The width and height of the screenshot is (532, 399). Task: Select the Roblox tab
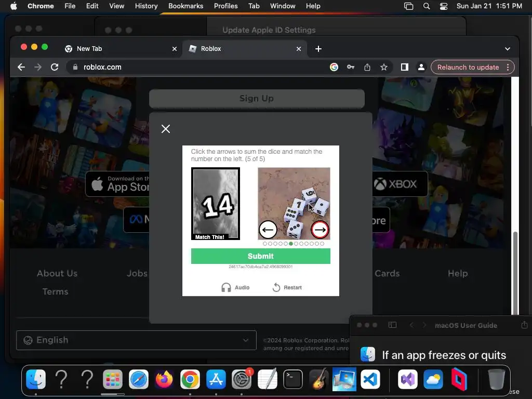pyautogui.click(x=244, y=49)
